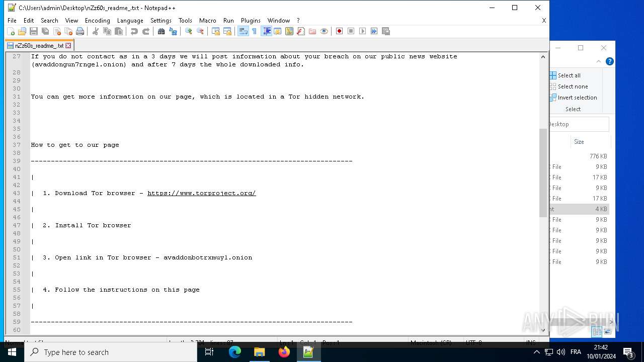Click the Copy toolbar icon
644x362 pixels.
[107, 31]
